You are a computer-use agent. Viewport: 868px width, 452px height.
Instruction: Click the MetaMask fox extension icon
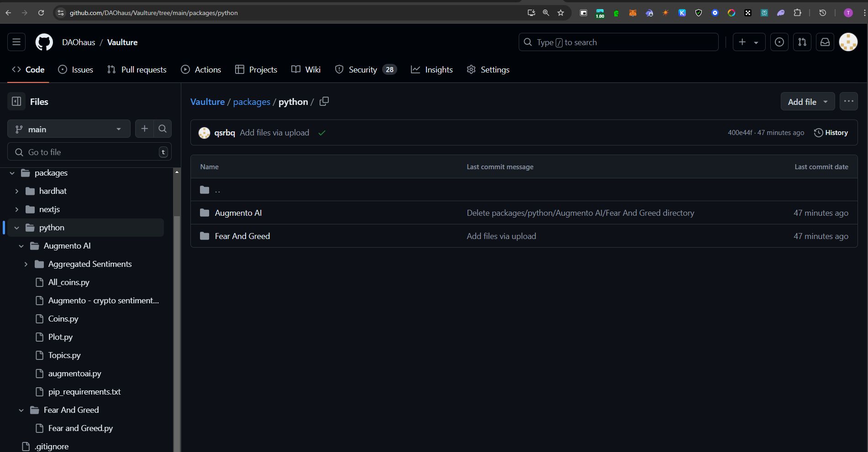pyautogui.click(x=633, y=13)
